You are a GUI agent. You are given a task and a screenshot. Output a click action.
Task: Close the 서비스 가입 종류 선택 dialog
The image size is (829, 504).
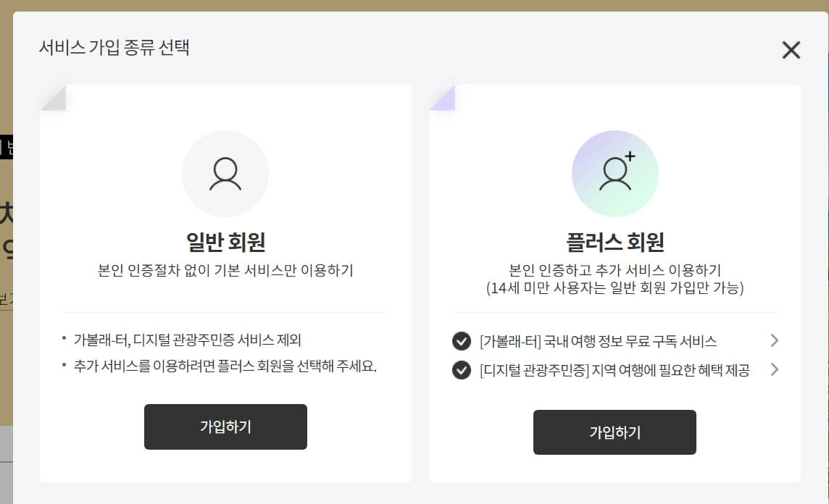[790, 50]
